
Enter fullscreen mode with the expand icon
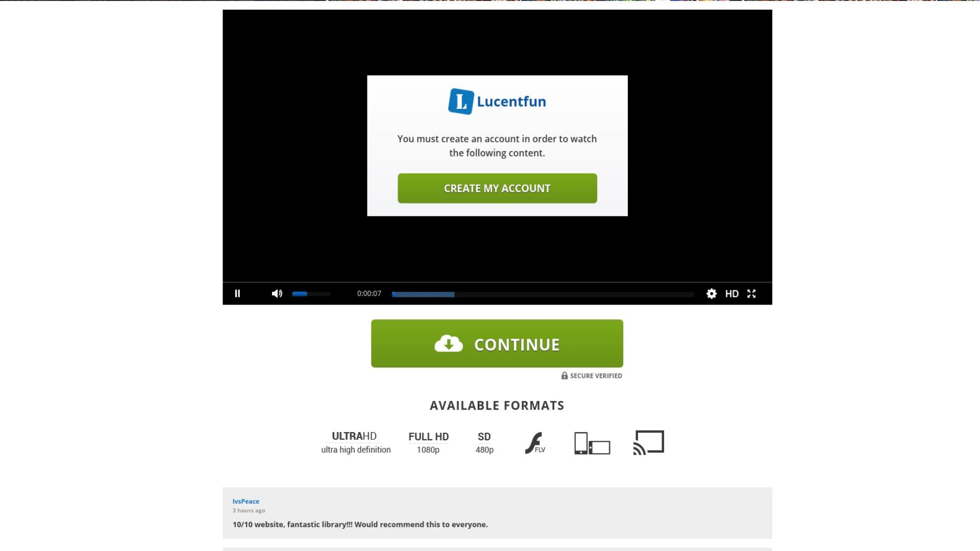point(751,293)
